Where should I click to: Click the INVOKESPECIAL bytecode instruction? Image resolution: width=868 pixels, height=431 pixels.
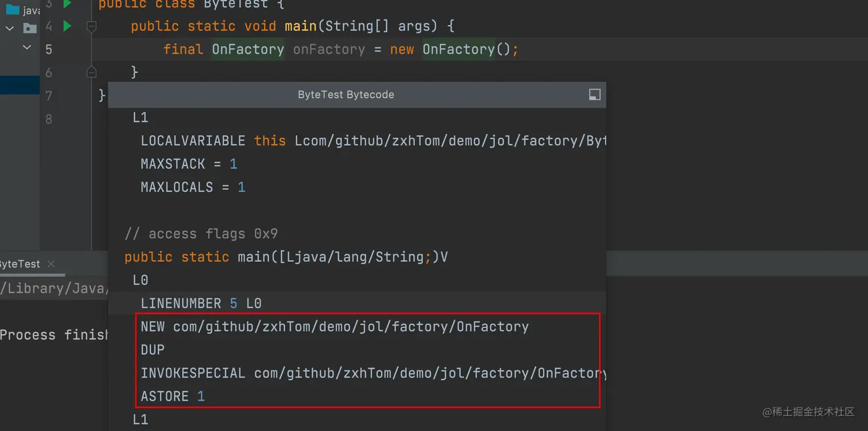pos(373,373)
